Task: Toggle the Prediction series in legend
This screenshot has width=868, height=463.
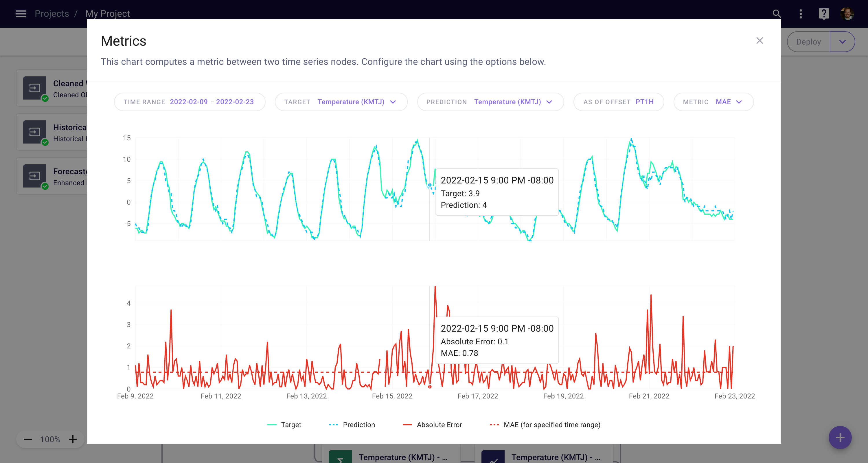Action: click(352, 425)
